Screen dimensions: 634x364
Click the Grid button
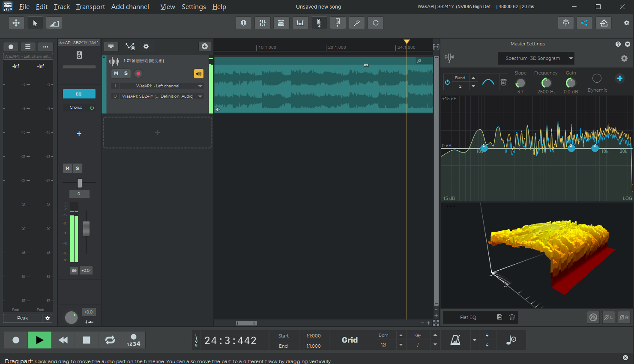350,340
